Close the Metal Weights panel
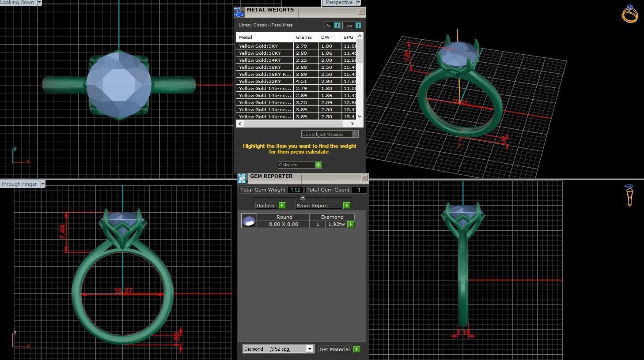Viewport: 644px width, 360px height. point(361,12)
